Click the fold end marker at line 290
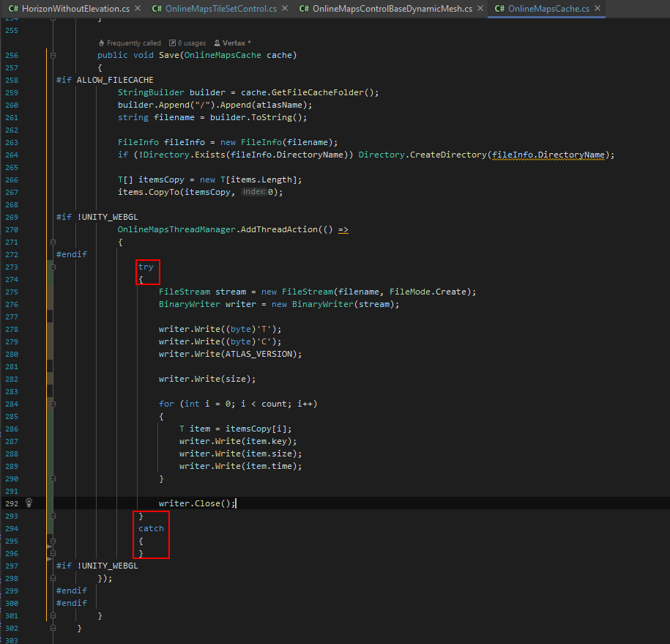 [53, 478]
